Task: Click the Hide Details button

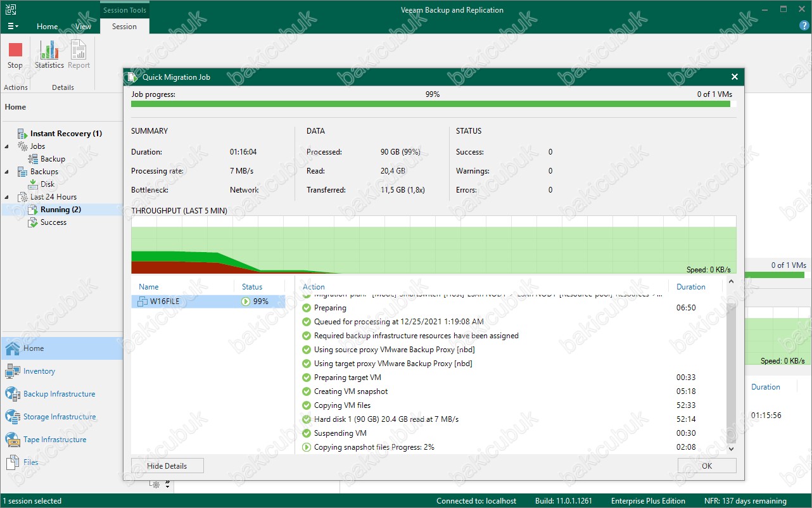Action: coord(167,466)
